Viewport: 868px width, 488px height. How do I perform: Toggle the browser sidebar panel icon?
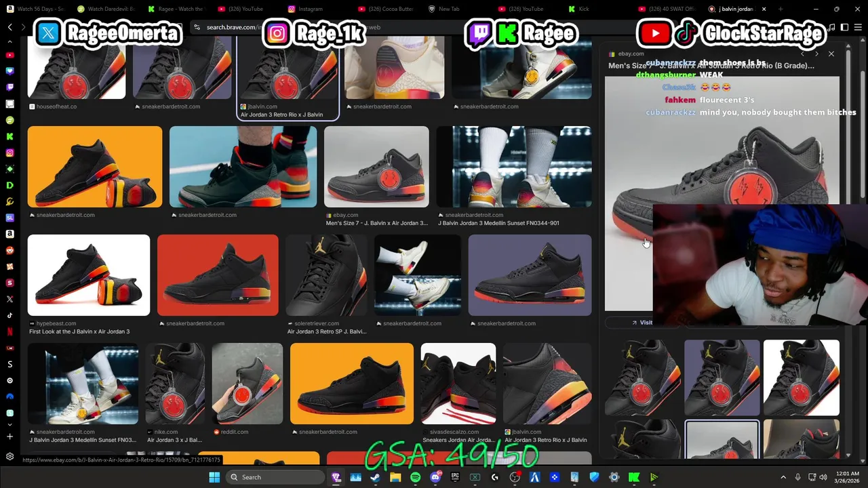click(845, 27)
